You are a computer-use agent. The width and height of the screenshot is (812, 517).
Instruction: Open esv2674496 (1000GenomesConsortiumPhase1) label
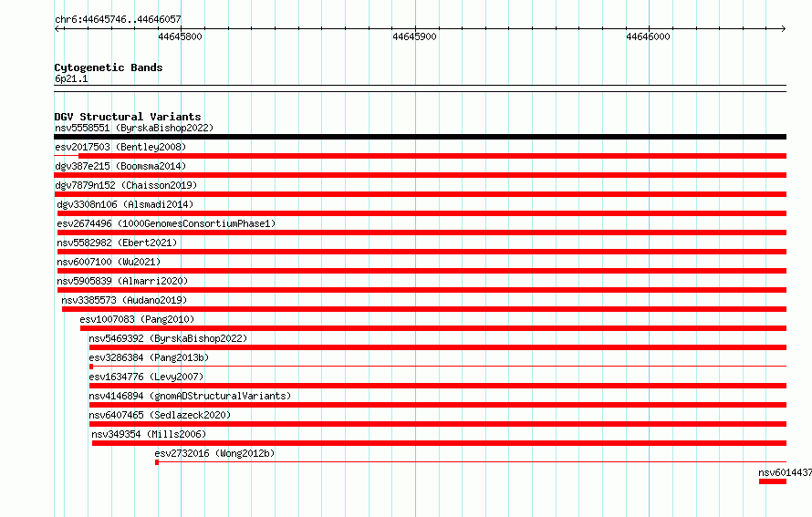click(166, 223)
